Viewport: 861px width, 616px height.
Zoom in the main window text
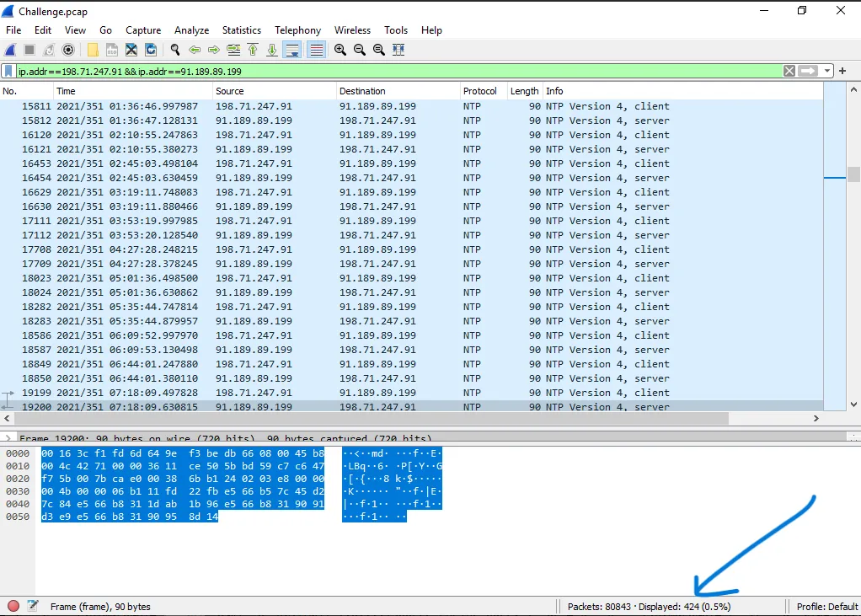click(x=340, y=50)
